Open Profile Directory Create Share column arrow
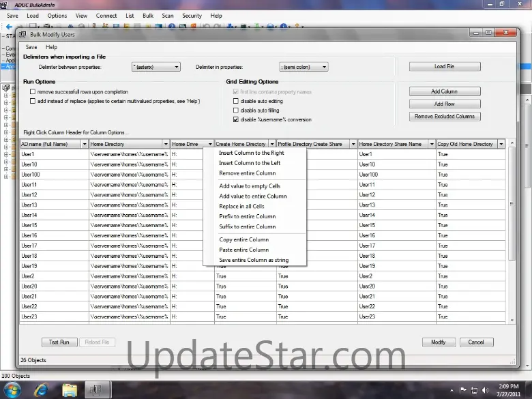Image resolution: width=532 pixels, height=399 pixels. point(353,144)
